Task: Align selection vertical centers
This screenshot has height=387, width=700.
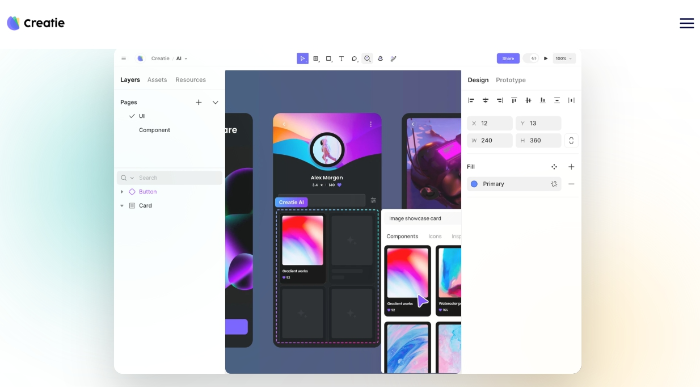Action: (x=528, y=100)
